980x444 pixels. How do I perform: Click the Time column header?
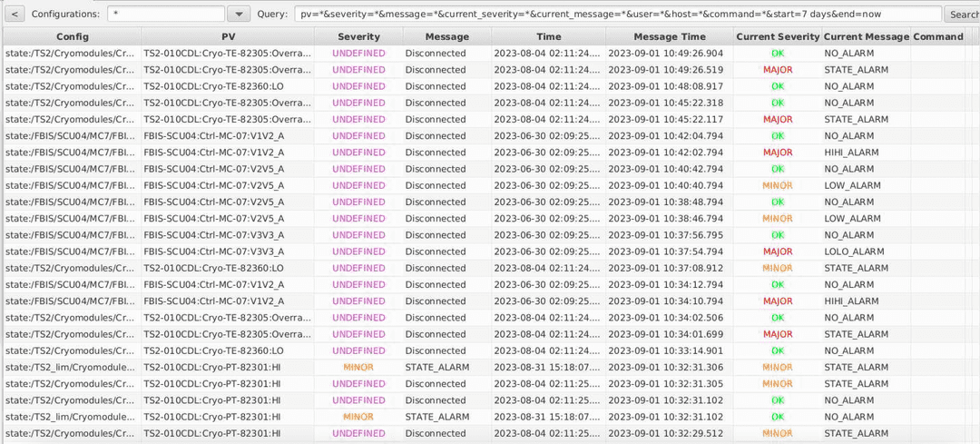[x=548, y=36]
